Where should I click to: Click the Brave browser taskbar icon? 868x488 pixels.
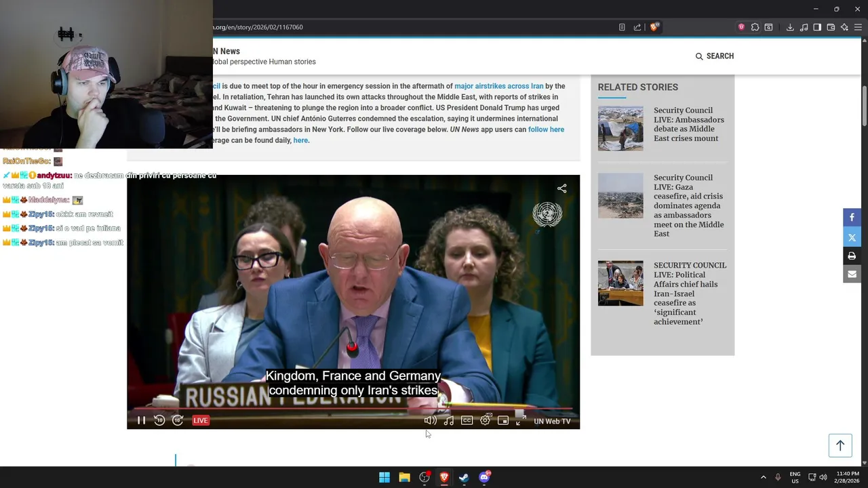pyautogui.click(x=444, y=477)
